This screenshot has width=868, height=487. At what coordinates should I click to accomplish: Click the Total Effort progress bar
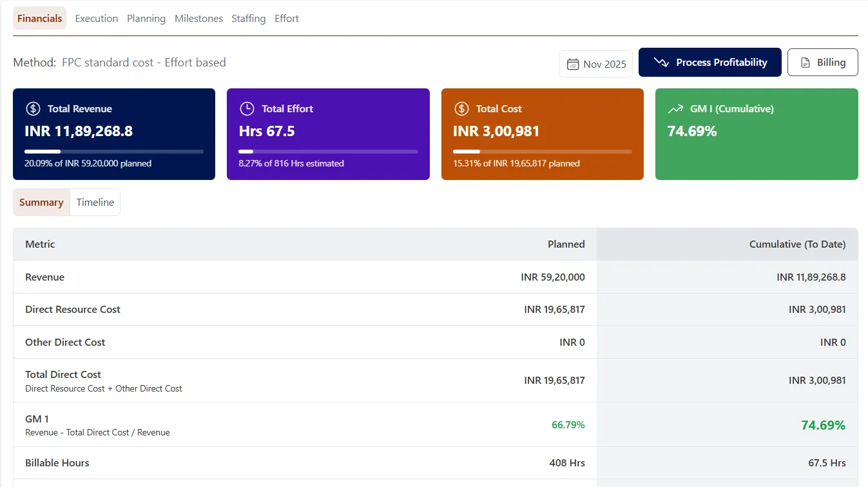[329, 152]
